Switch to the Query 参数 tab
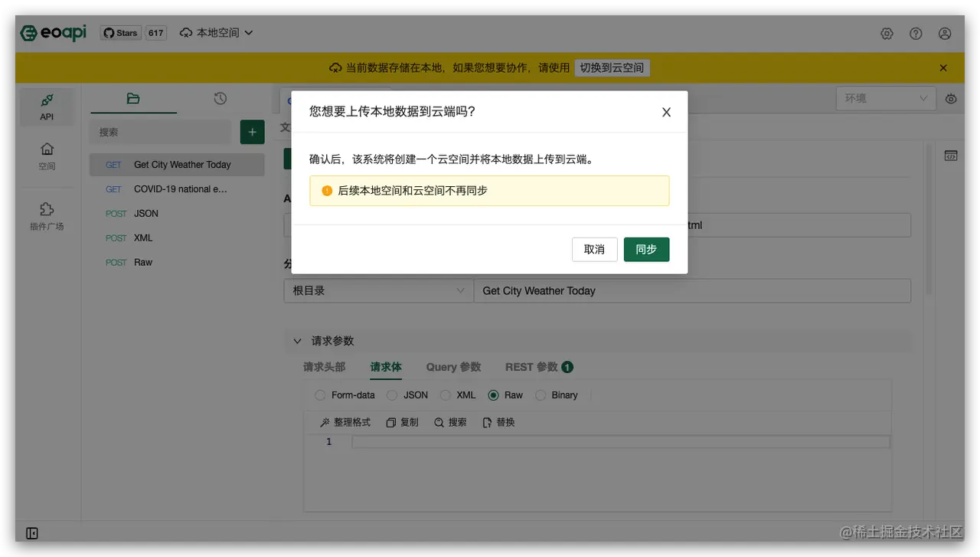 point(453,367)
